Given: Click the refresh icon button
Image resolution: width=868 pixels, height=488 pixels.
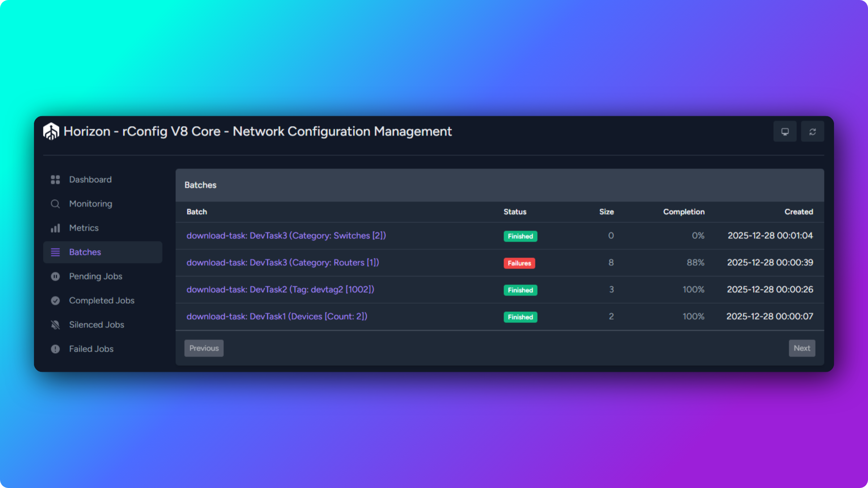Looking at the screenshot, I should point(812,132).
